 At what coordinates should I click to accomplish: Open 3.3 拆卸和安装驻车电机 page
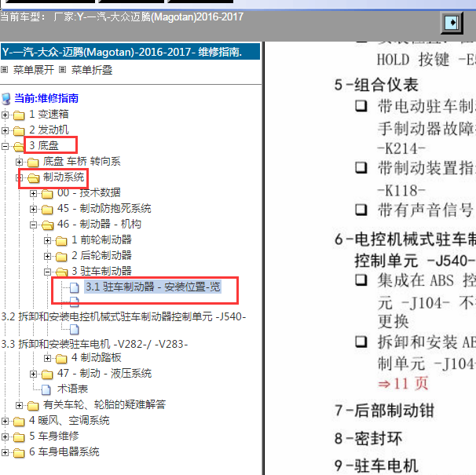coord(94,344)
